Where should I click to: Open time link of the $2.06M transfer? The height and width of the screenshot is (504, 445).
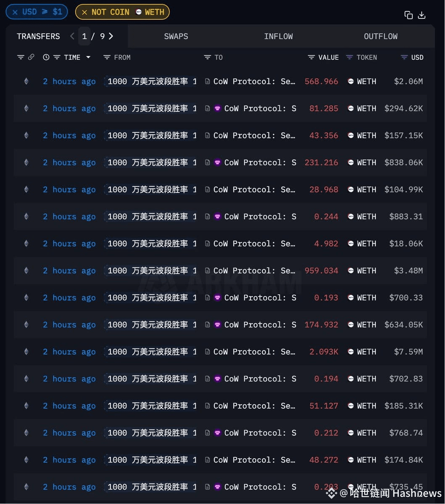coord(69,81)
